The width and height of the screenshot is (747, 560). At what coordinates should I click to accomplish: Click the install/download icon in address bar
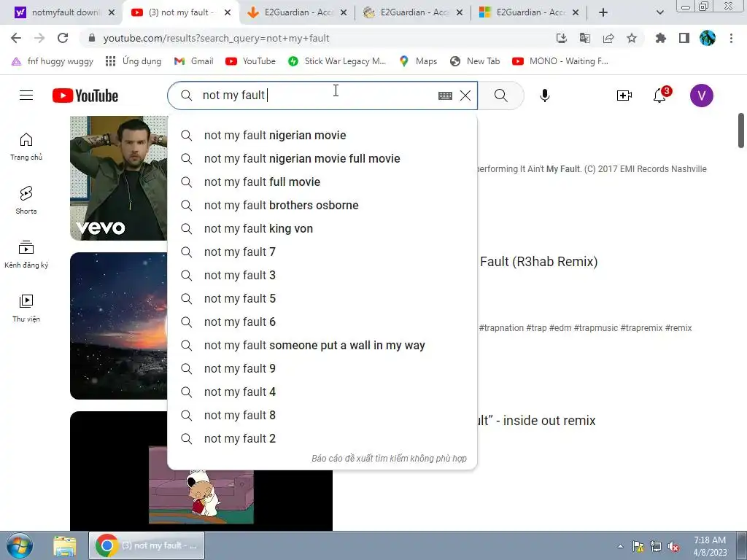point(562,38)
